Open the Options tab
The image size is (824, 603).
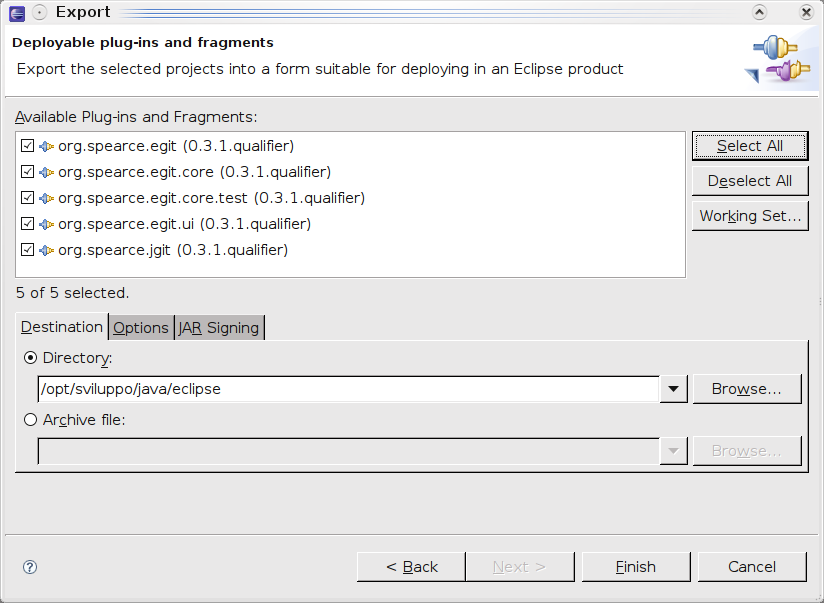pos(141,328)
